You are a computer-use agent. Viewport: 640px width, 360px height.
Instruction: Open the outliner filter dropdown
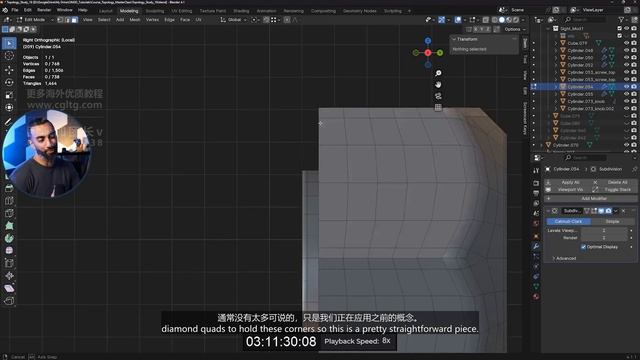(623, 20)
